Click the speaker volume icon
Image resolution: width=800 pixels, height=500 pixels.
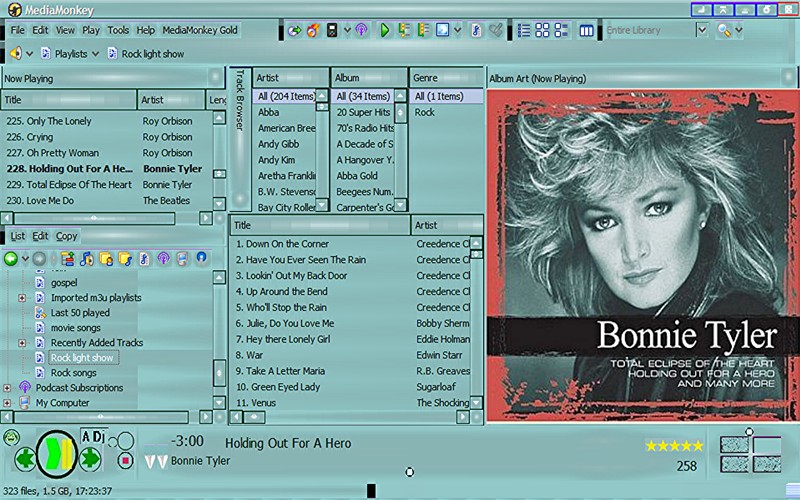[16, 53]
